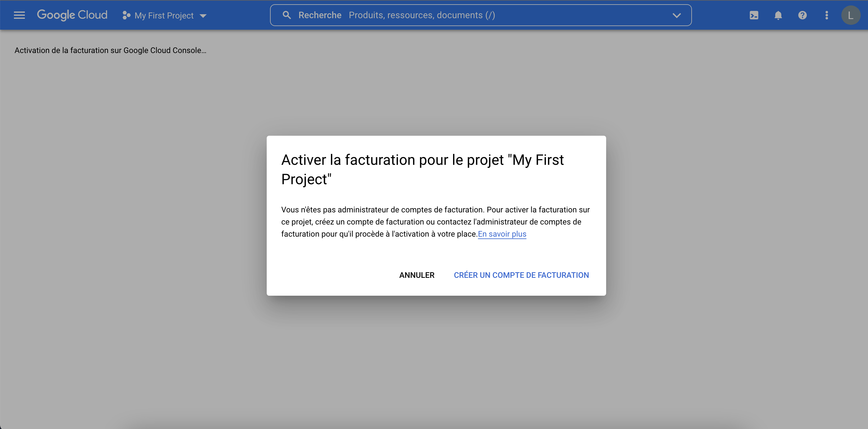The height and width of the screenshot is (429, 868).
Task: Click the Google Cloud logo
Action: tap(72, 15)
